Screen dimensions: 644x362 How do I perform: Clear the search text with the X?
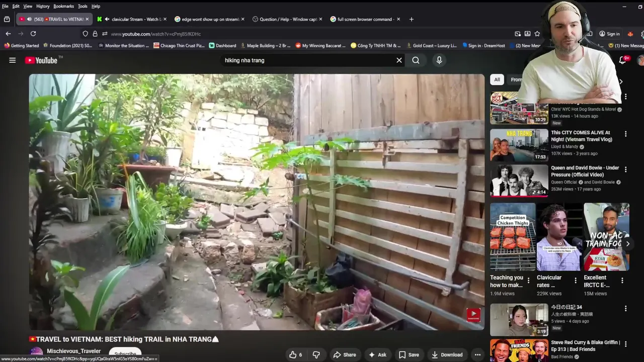pyautogui.click(x=399, y=60)
